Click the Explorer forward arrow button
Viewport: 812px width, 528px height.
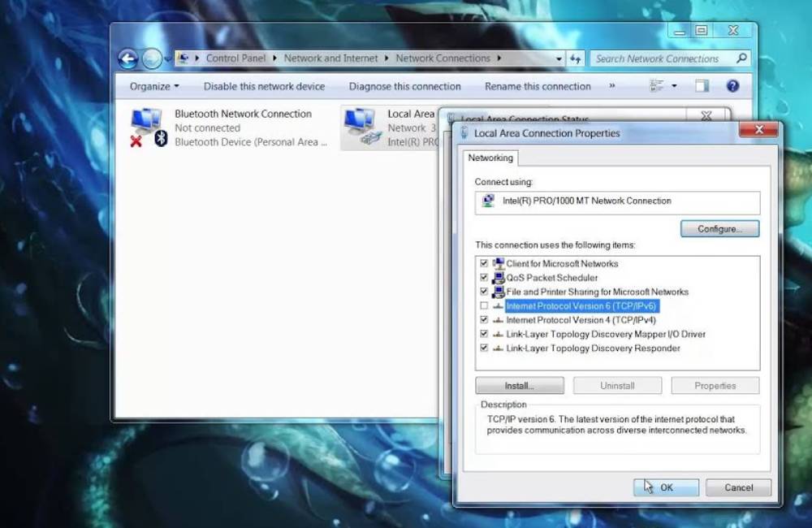coord(152,59)
